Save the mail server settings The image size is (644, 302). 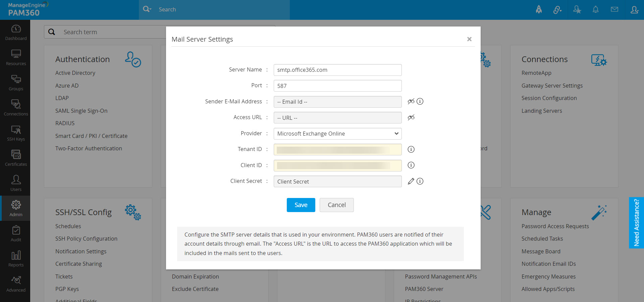(x=301, y=205)
